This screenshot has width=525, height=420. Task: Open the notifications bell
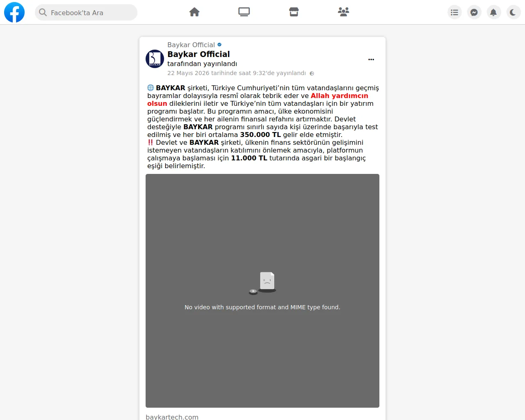point(494,12)
